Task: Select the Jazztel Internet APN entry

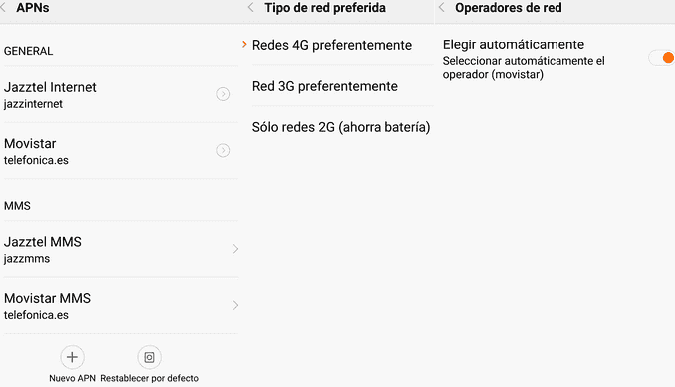Action: (119, 95)
